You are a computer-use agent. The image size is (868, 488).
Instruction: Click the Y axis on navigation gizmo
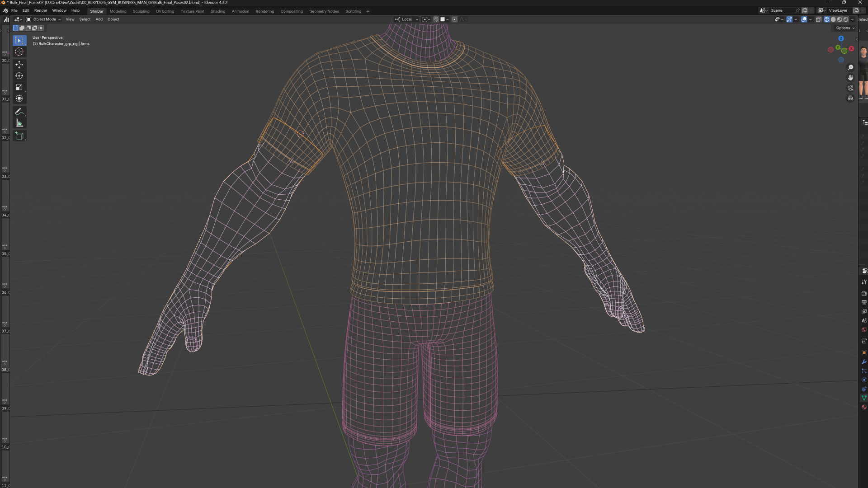pos(838,47)
